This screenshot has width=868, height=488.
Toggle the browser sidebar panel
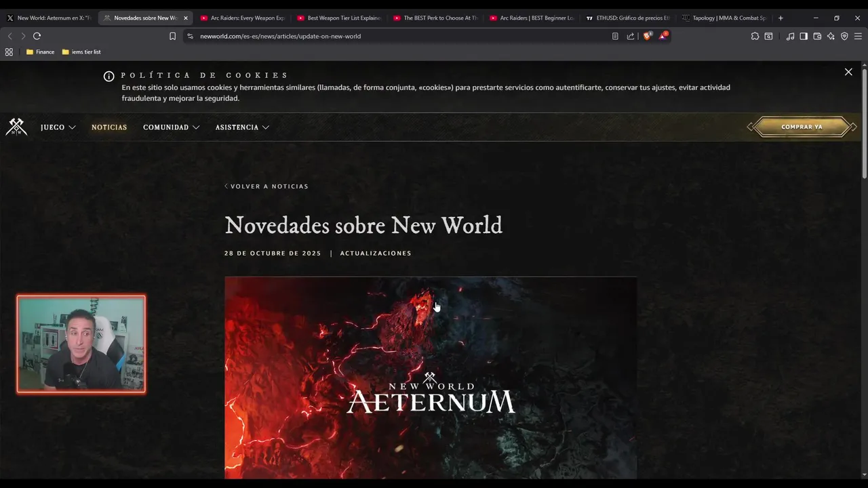click(x=804, y=36)
